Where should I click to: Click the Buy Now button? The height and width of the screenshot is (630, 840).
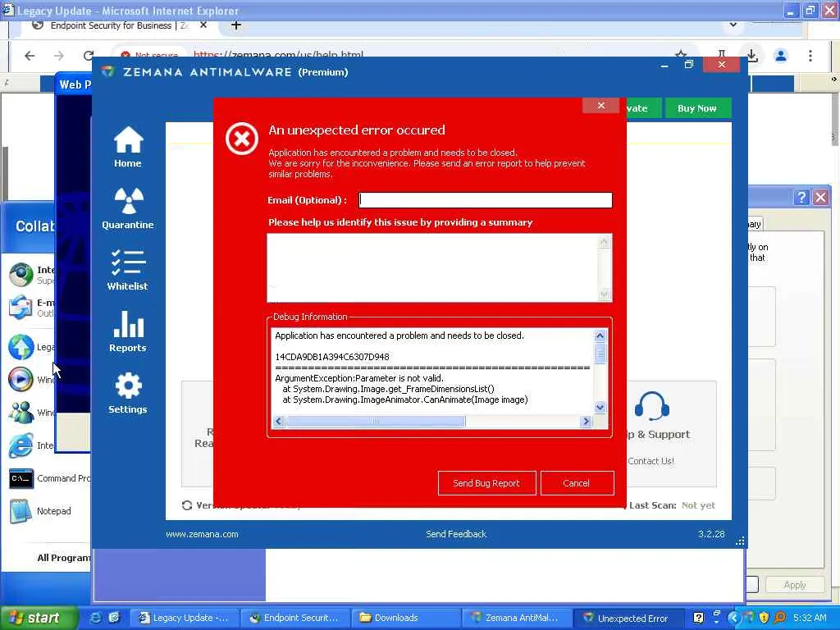pyautogui.click(x=697, y=108)
